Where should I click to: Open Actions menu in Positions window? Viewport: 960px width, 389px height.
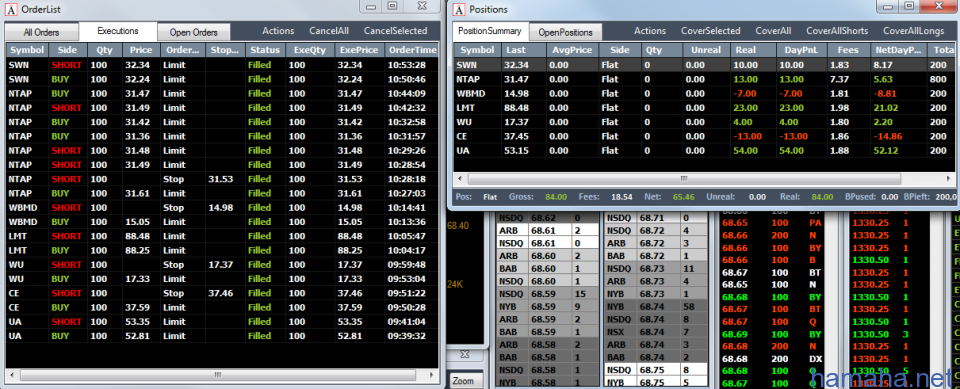pos(650,31)
